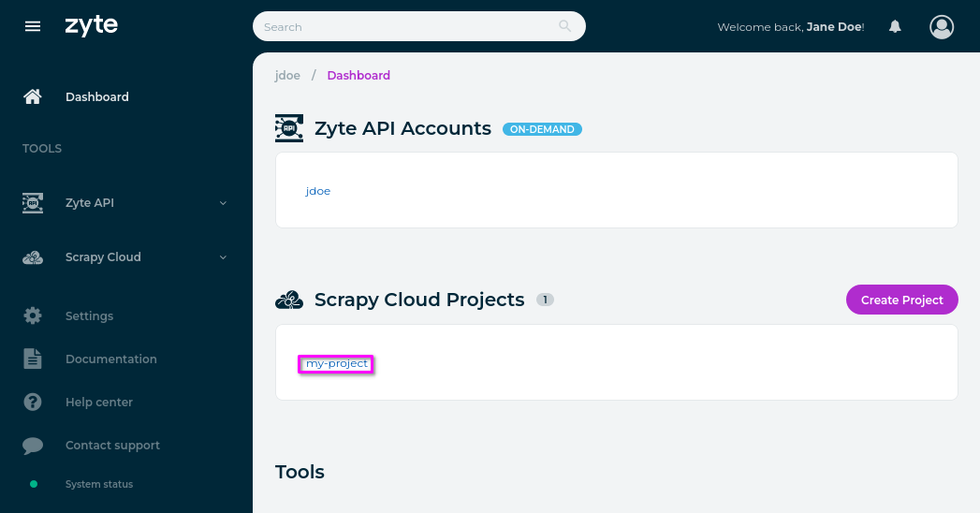Image resolution: width=980 pixels, height=513 pixels.
Task: Open Help center from the sidebar
Action: tap(99, 403)
